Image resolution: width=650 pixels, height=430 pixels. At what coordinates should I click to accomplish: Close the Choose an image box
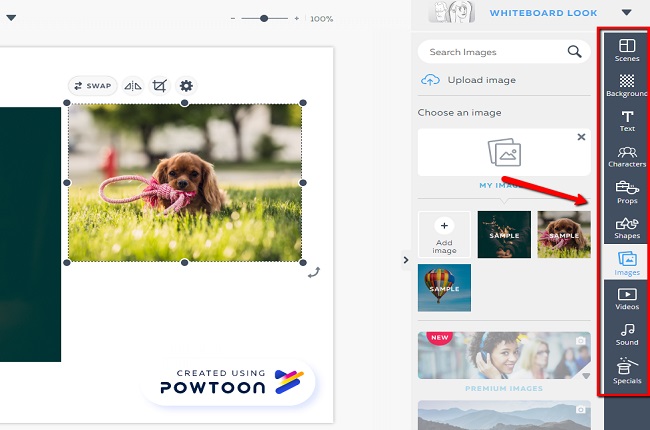(x=581, y=137)
